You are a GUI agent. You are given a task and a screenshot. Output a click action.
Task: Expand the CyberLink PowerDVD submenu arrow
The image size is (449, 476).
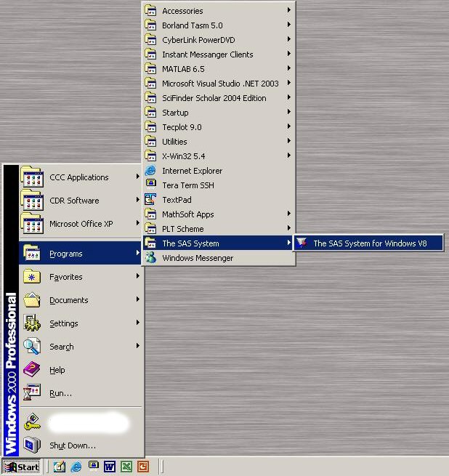[x=288, y=39]
